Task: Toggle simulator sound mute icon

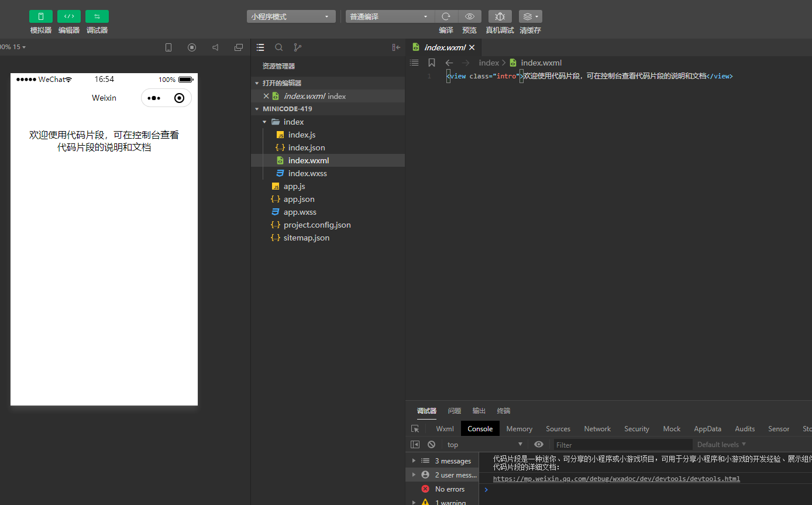Action: (215, 47)
